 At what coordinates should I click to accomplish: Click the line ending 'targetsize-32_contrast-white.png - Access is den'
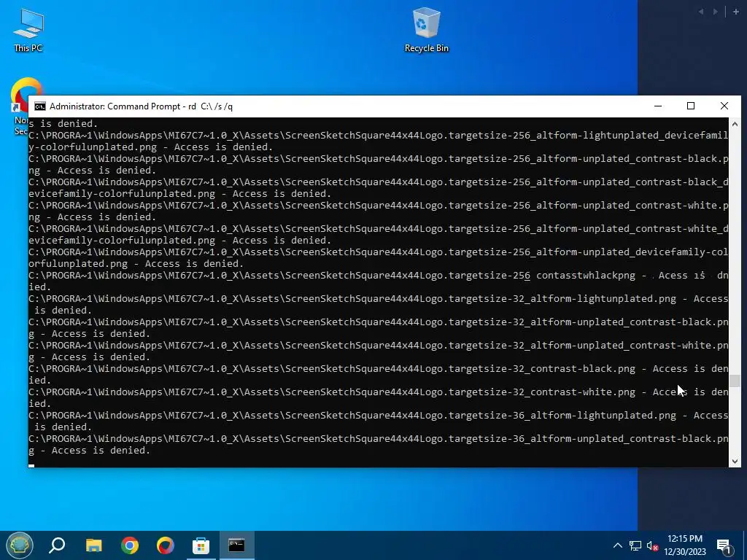pos(379,392)
